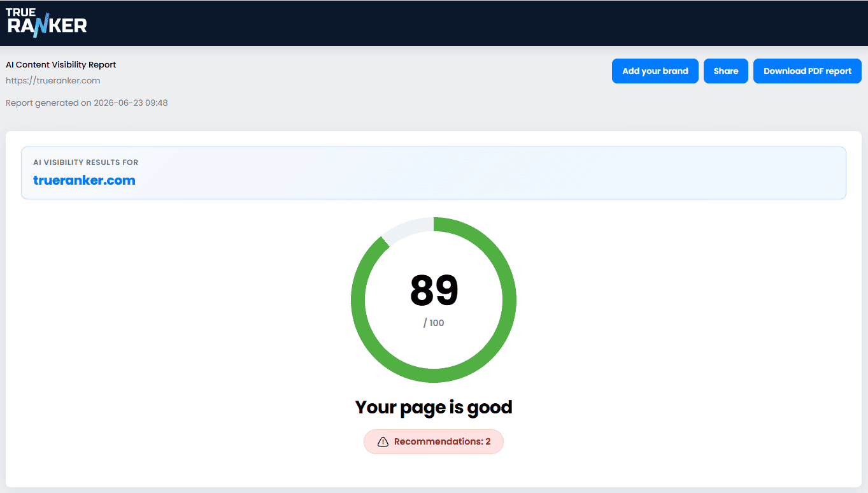The image size is (868, 493).
Task: Open the Share button
Action: [x=726, y=71]
